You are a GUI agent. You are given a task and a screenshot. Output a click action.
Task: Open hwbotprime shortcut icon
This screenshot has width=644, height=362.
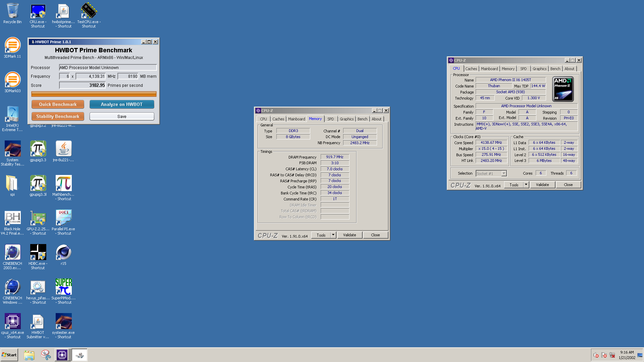(x=63, y=15)
